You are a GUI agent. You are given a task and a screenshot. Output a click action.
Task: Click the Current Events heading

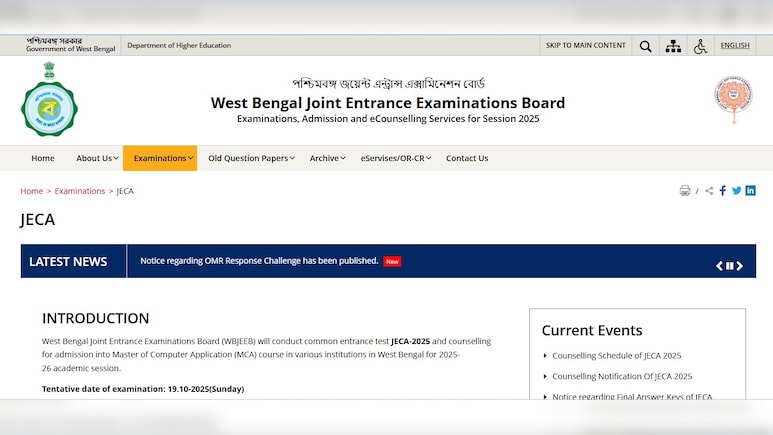tap(592, 330)
